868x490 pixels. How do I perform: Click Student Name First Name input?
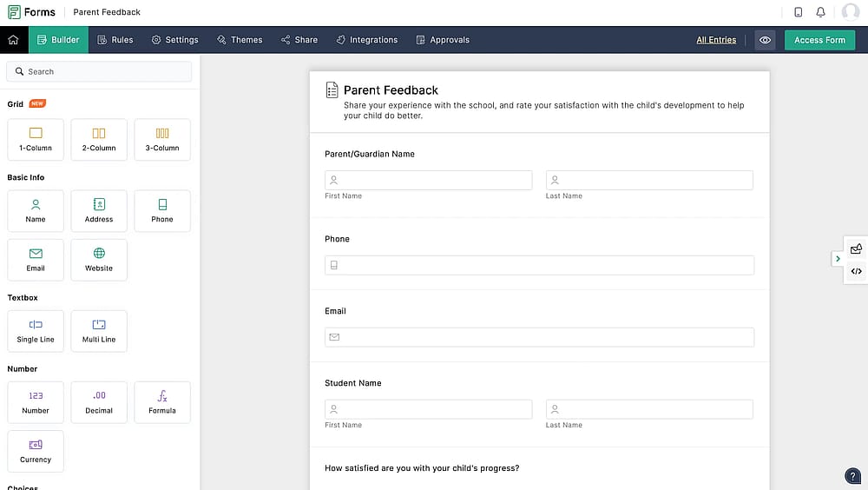[429, 409]
